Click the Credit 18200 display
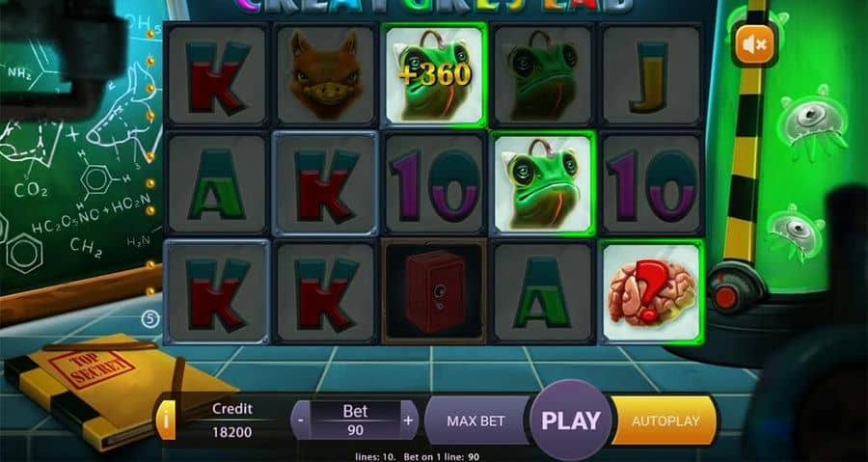The image size is (868, 462). [232, 421]
